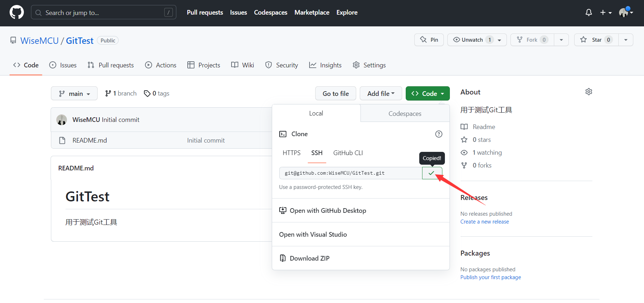Click Download ZIP
This screenshot has width=644, height=303.
coord(309,258)
